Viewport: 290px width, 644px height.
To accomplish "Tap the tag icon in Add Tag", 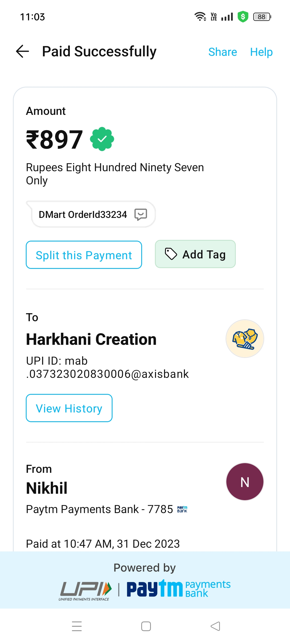I will (171, 254).
